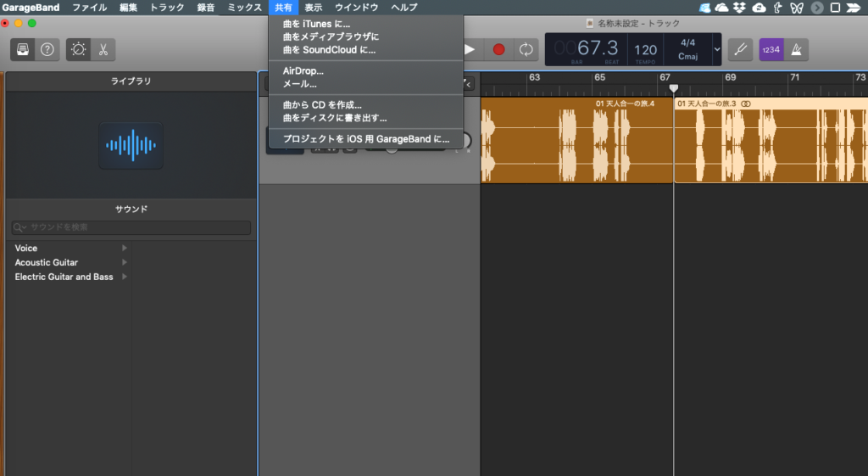
Task: Open the scissors Editors button
Action: click(103, 50)
